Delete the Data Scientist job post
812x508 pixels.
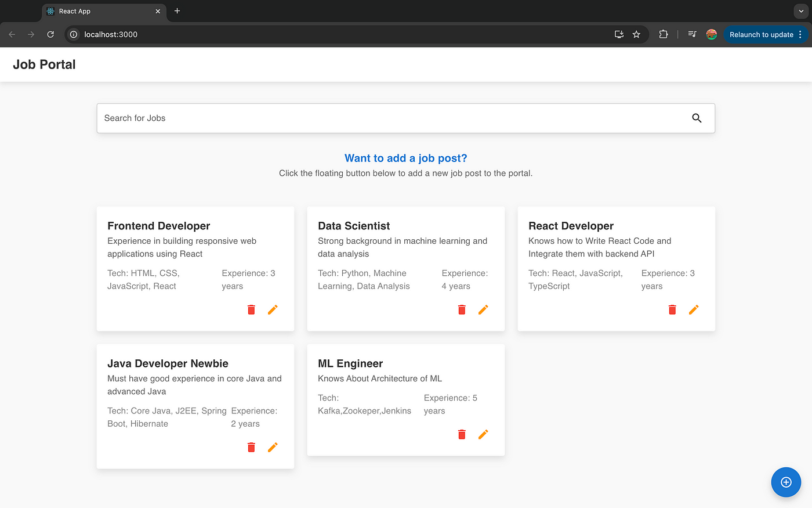(462, 309)
